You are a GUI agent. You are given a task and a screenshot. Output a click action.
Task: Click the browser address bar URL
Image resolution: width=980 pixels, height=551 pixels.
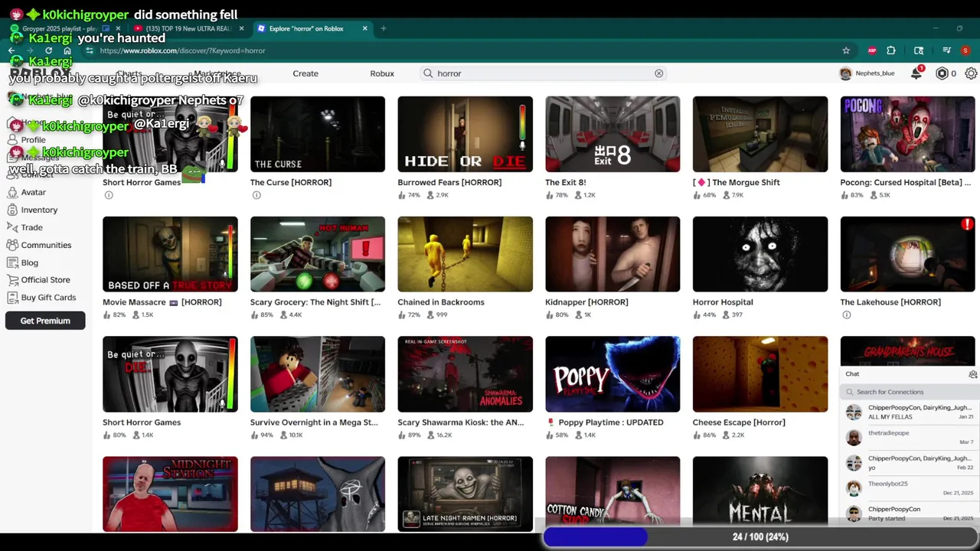coord(182,51)
